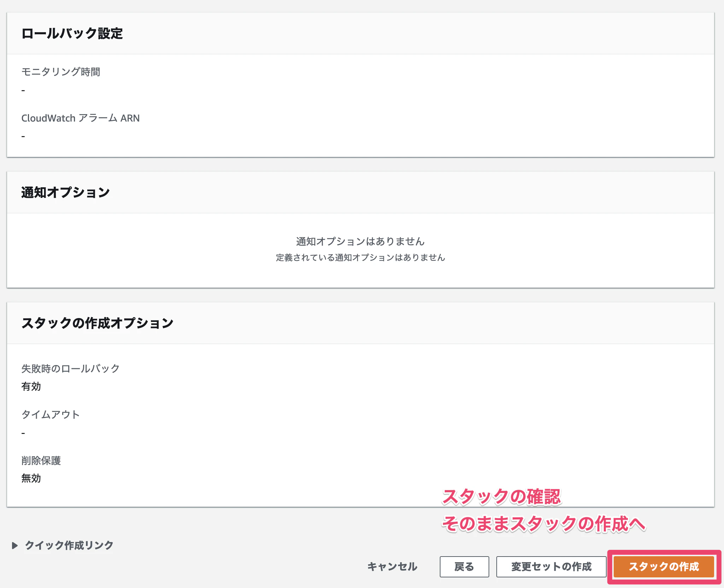Select the ロールバック設定 section heading
Image resolution: width=724 pixels, height=588 pixels.
(72, 34)
